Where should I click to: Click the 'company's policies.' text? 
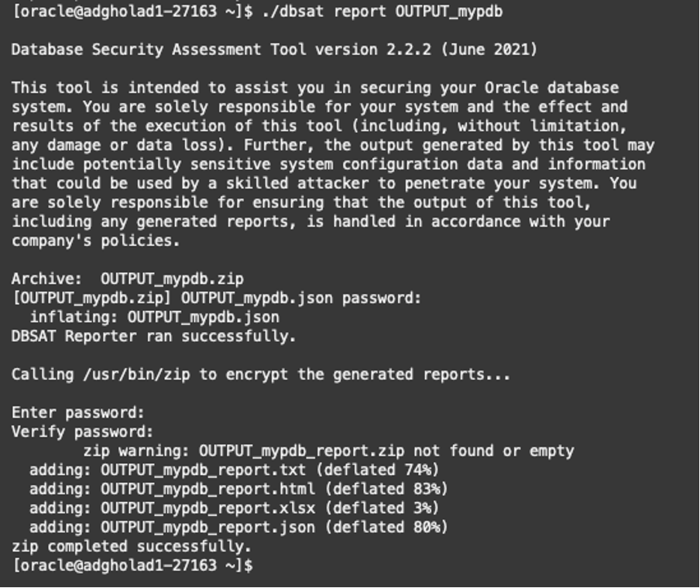pos(95,241)
